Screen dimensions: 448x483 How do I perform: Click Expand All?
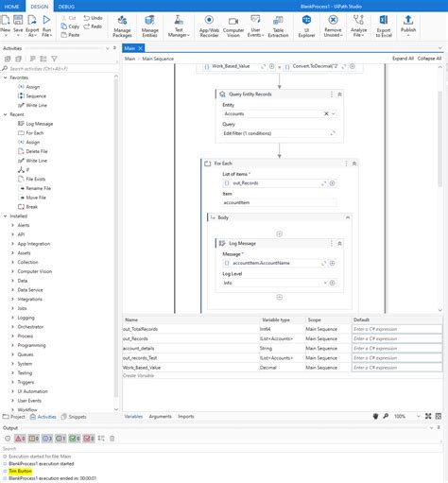(403, 59)
